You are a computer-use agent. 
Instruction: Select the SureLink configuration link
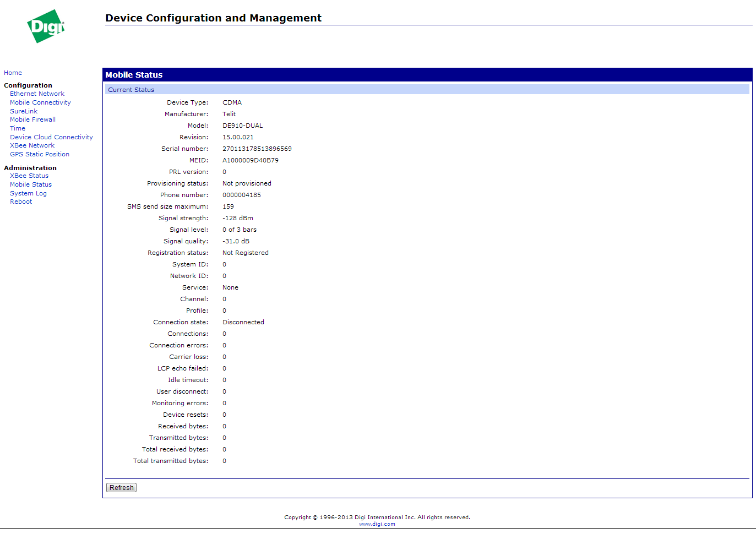24,111
